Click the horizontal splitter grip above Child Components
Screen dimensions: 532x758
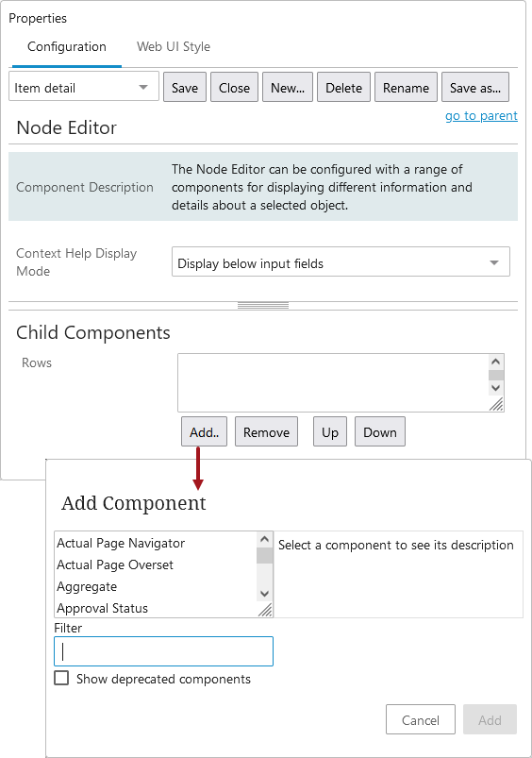click(263, 306)
